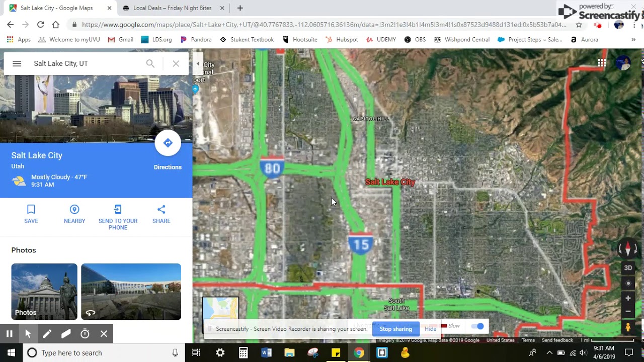Viewport: 644px width, 362px height.
Task: Select the Screencastify pen tool
Action: tap(47, 334)
